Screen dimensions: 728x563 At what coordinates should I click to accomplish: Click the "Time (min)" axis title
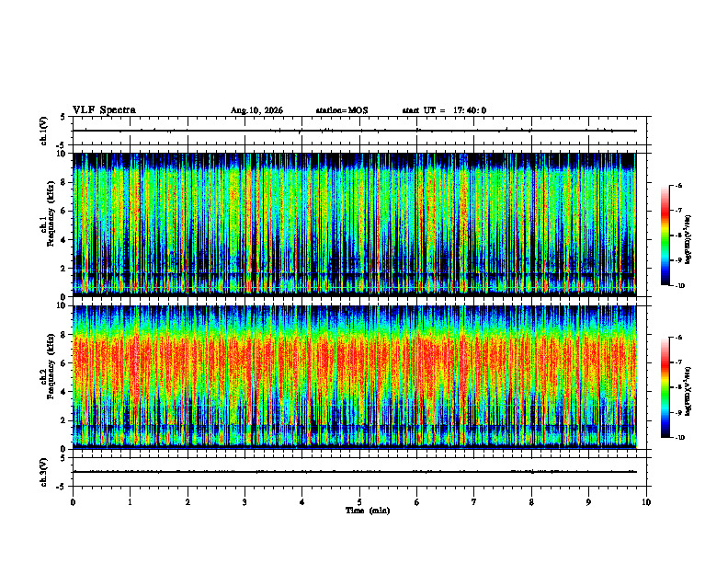(368, 511)
